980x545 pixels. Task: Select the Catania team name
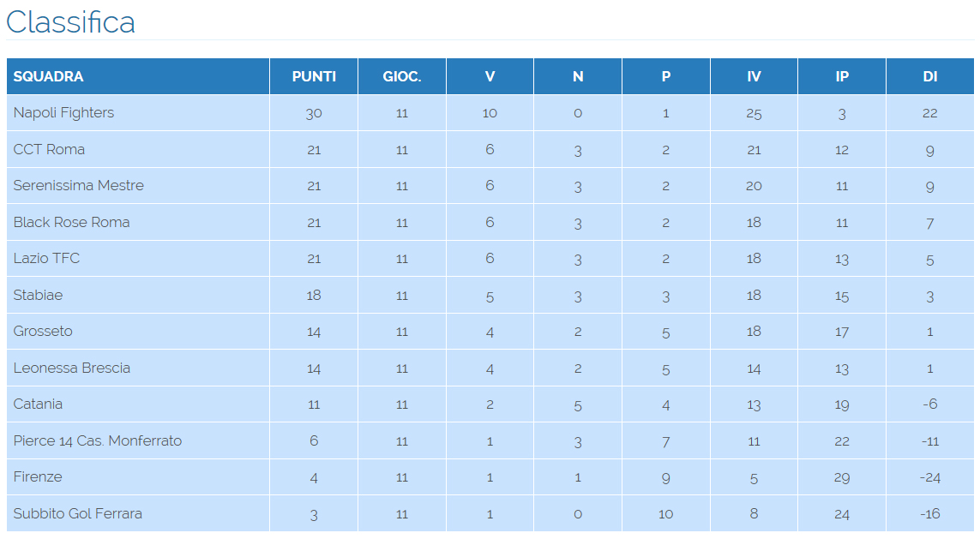point(39,404)
